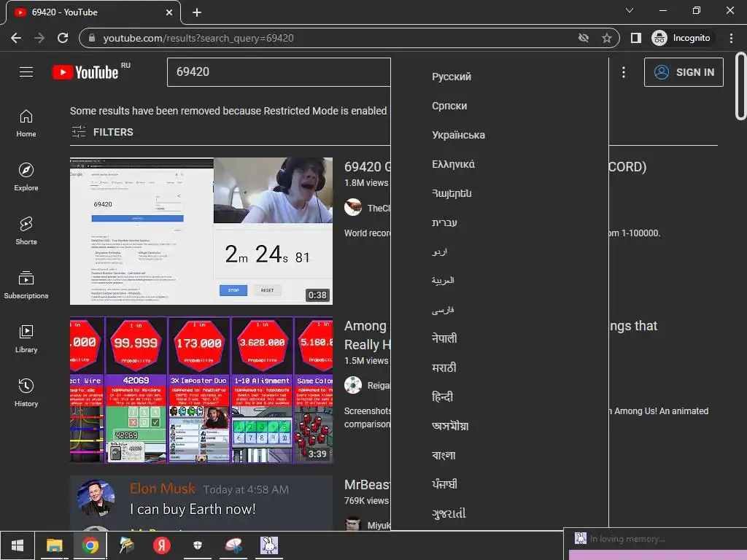Close the 69420 - YouTube tab
This screenshot has height=560, width=747.
[x=169, y=12]
